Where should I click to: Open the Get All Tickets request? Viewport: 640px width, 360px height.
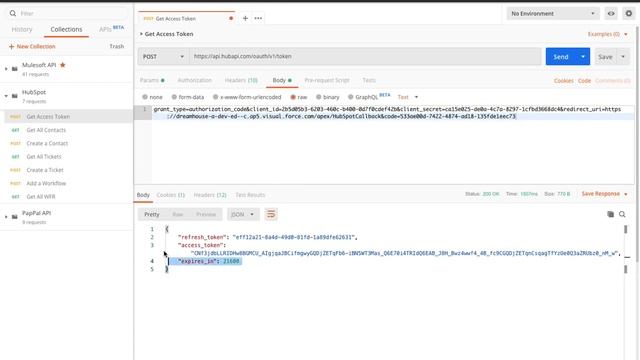[44, 157]
